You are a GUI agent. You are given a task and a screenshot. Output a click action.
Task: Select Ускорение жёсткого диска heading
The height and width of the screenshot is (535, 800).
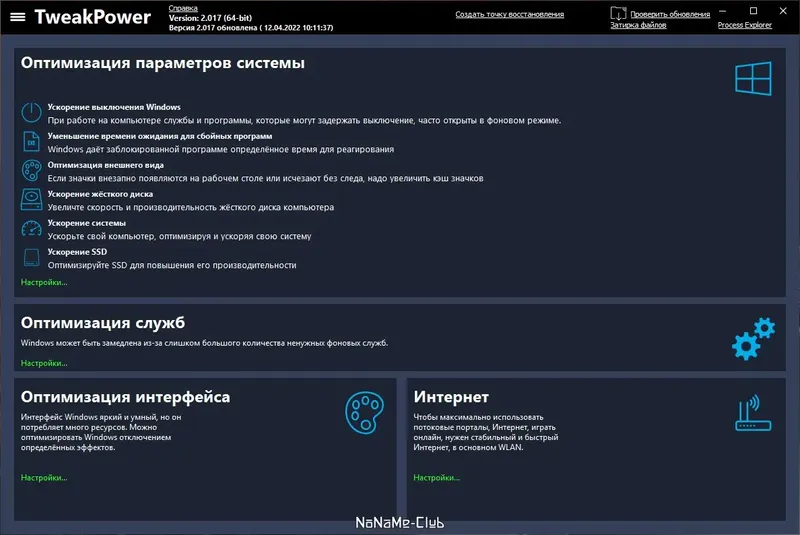click(x=100, y=194)
